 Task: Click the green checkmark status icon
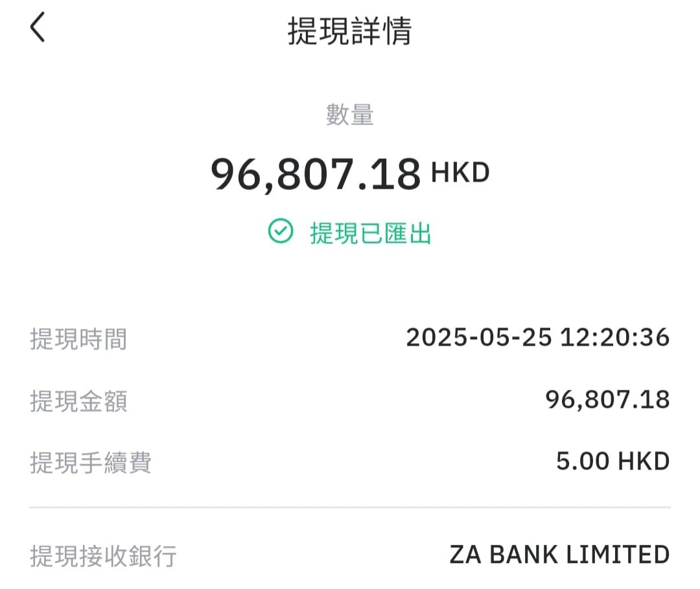[x=281, y=231]
